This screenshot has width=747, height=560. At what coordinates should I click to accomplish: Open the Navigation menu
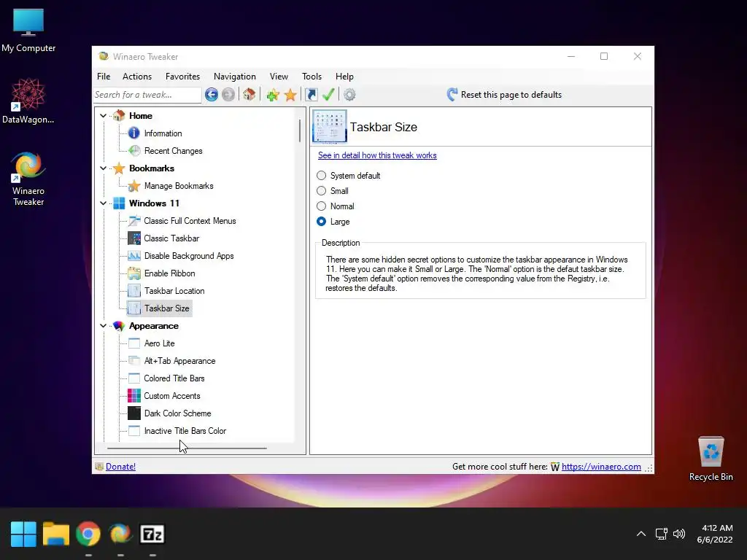click(234, 76)
